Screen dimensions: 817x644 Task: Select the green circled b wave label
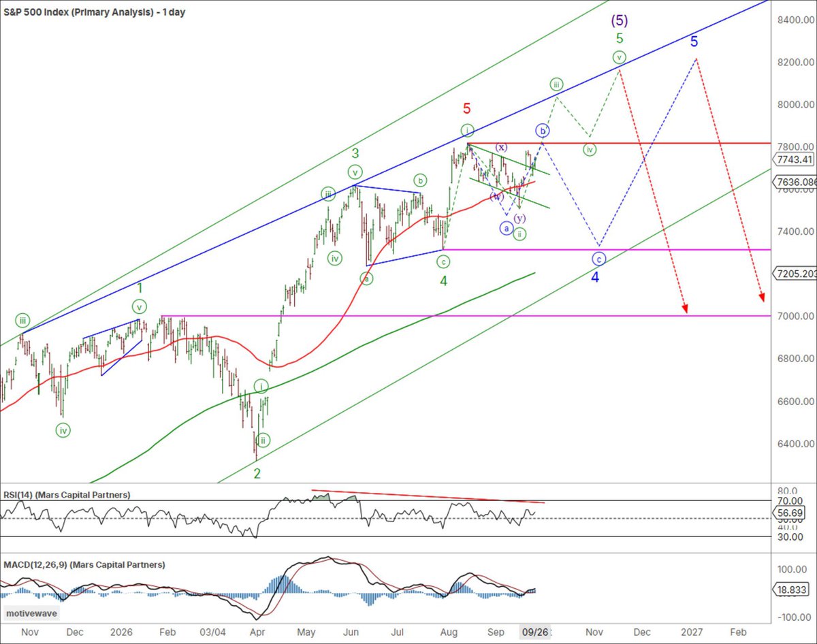[421, 180]
